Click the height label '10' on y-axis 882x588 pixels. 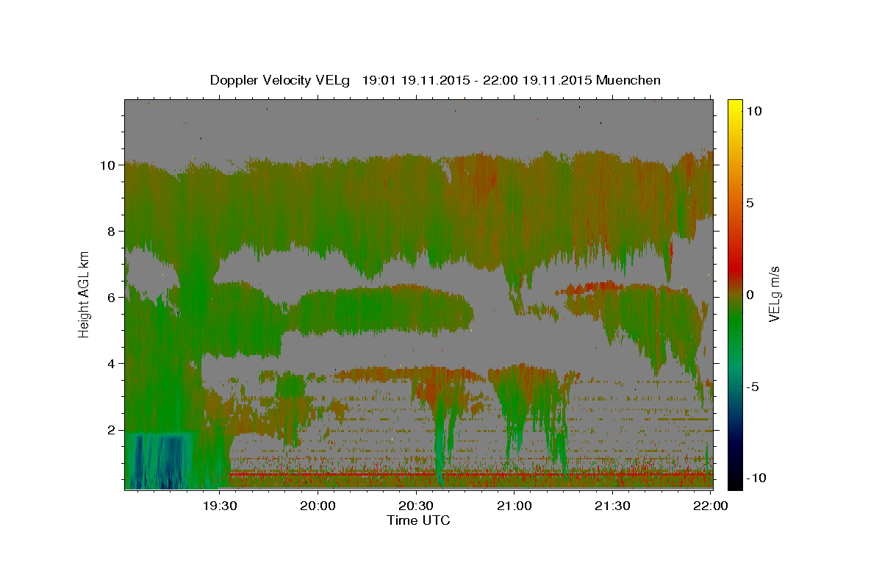(x=108, y=165)
